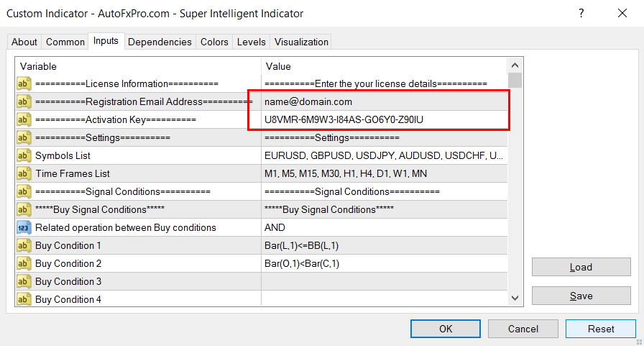The image size is (644, 346).
Task: Click the Buy Condition 2 value Bar(O,1)<Bar(C,1)
Action: [385, 263]
